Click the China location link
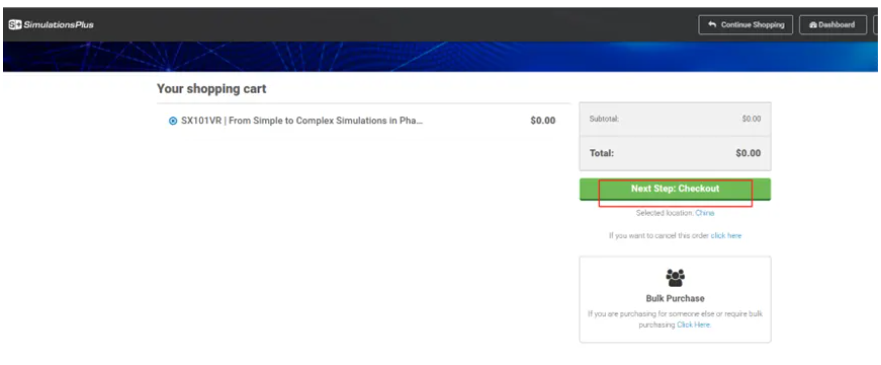 [x=705, y=213]
